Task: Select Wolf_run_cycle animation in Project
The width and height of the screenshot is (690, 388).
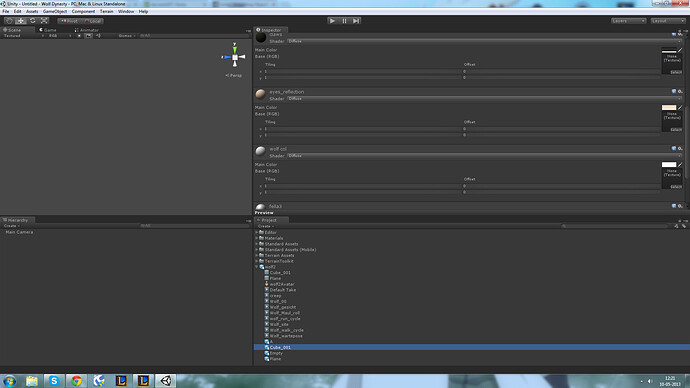Action: pos(285,318)
